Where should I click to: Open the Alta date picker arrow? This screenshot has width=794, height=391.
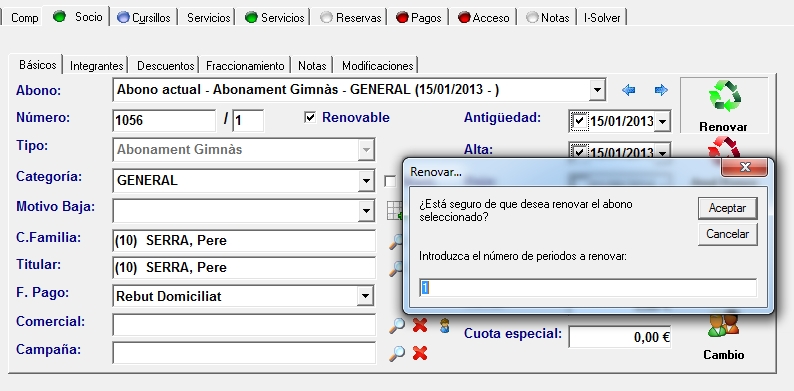coord(662,151)
